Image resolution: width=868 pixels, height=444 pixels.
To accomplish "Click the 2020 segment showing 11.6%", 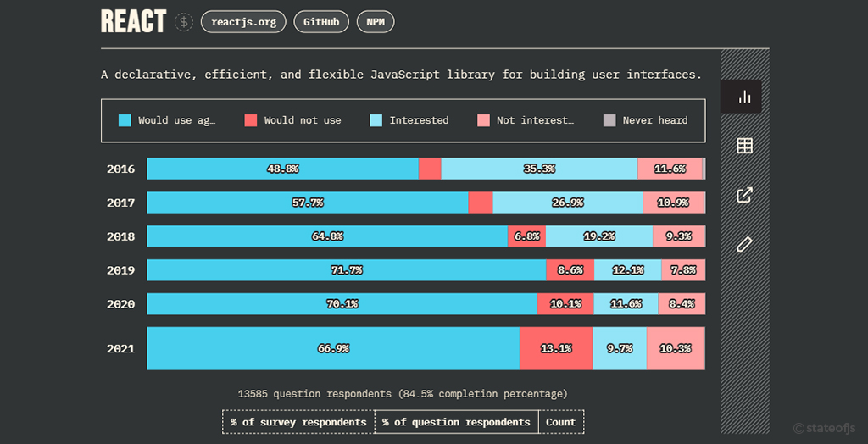I will (x=626, y=304).
